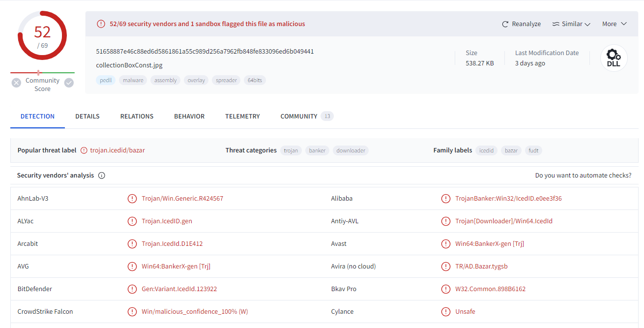Screen dimensions: 644x328
Task: Click the community score slider bar
Action: pos(42,73)
